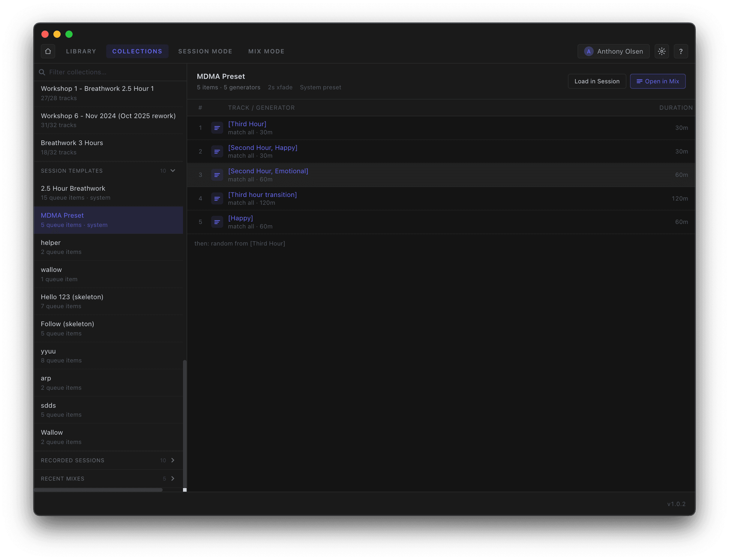
Task: Open the [Second Hour, Emotional] generator link
Action: pyautogui.click(x=268, y=171)
